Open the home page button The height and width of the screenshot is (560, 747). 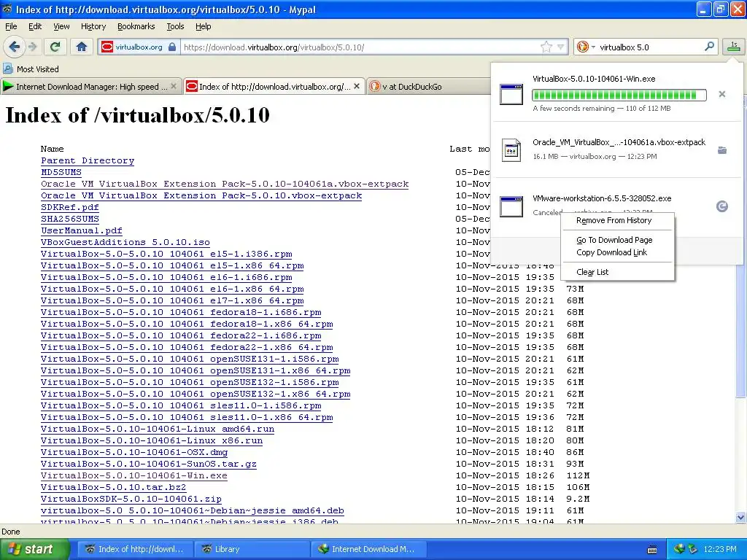(82, 47)
